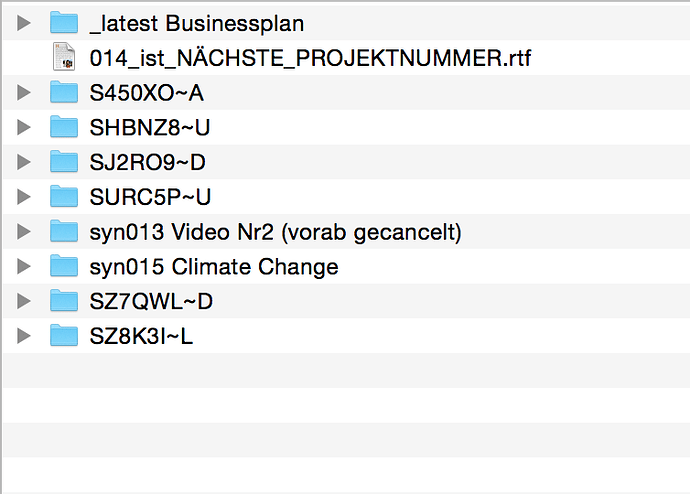Select the SJ2RO9~D folder name

pos(147,162)
